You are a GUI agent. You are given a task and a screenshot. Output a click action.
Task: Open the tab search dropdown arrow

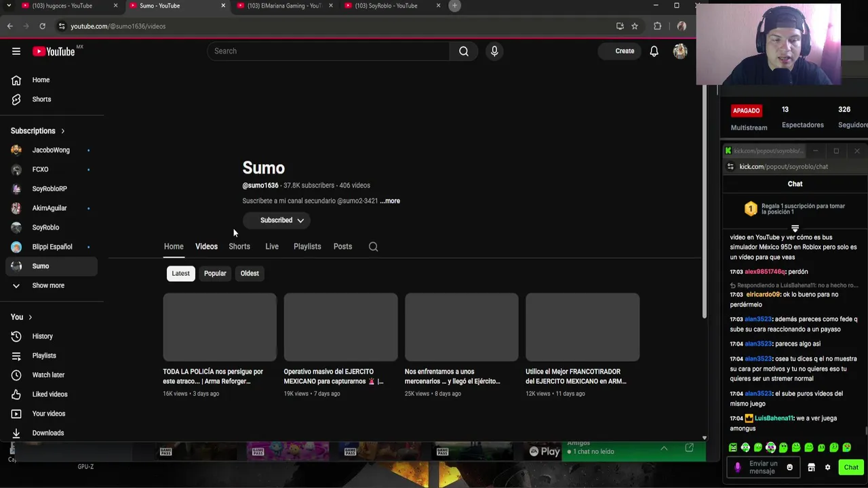coord(9,5)
